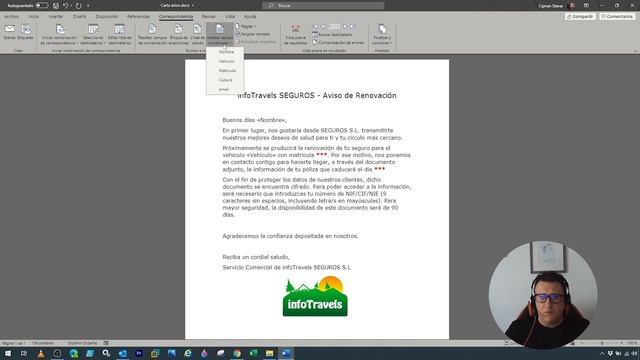Open the Sobres envelope tool
The height and width of the screenshot is (360, 640).
9,32
